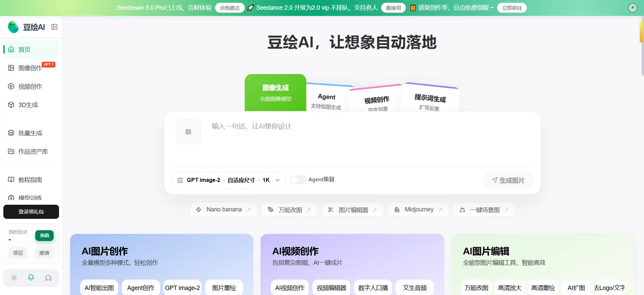Click the 生成图片 button
This screenshot has width=644, height=295.
click(508, 180)
